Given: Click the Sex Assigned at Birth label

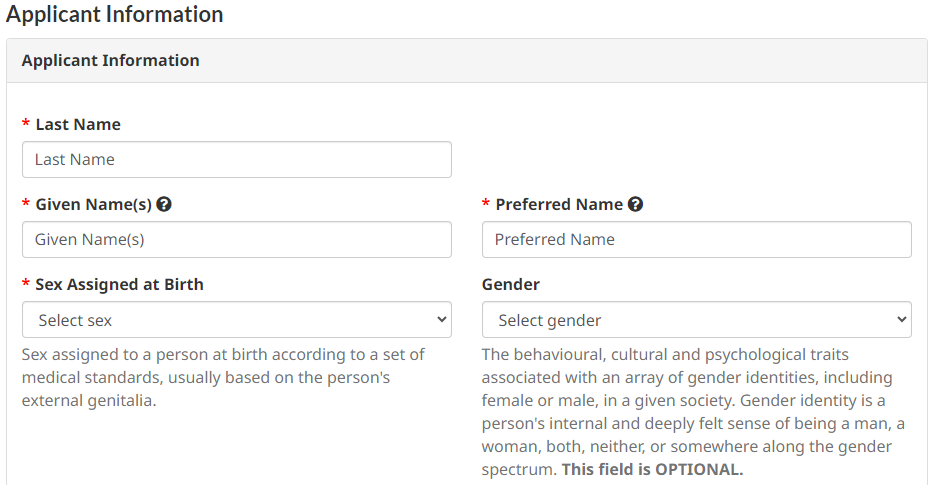Looking at the screenshot, I should [x=119, y=285].
